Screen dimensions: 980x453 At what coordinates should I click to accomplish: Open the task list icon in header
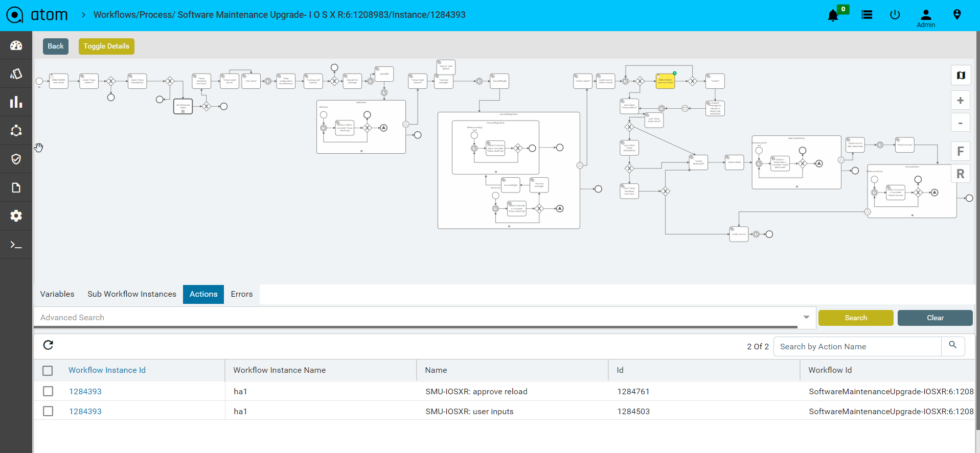[867, 15]
